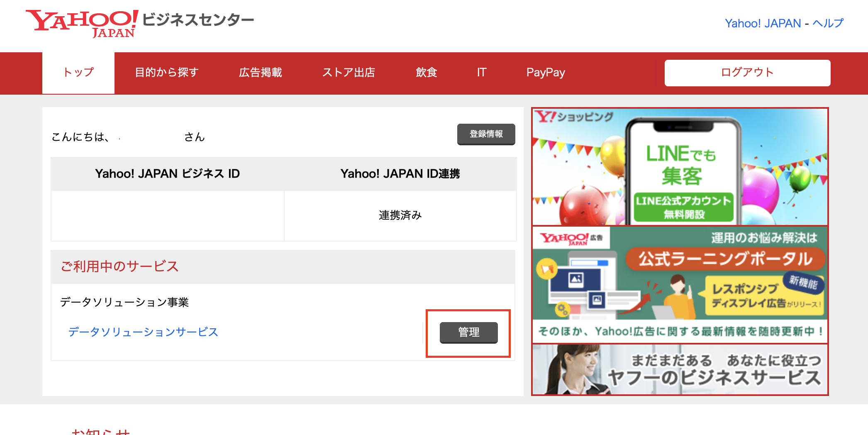Click the 管理 button
868x435 pixels.
coord(468,332)
